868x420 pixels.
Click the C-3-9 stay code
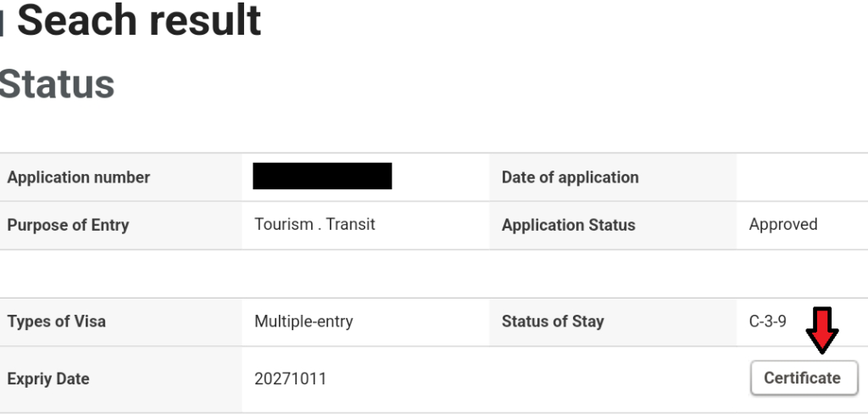pos(767,322)
